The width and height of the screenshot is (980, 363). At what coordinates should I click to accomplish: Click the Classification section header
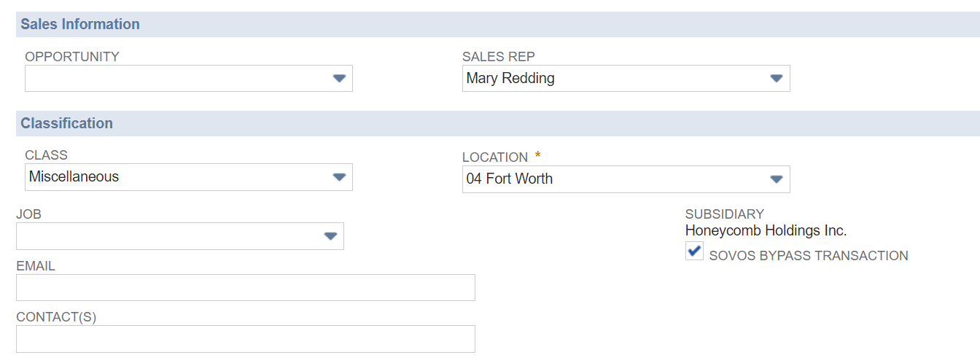67,123
